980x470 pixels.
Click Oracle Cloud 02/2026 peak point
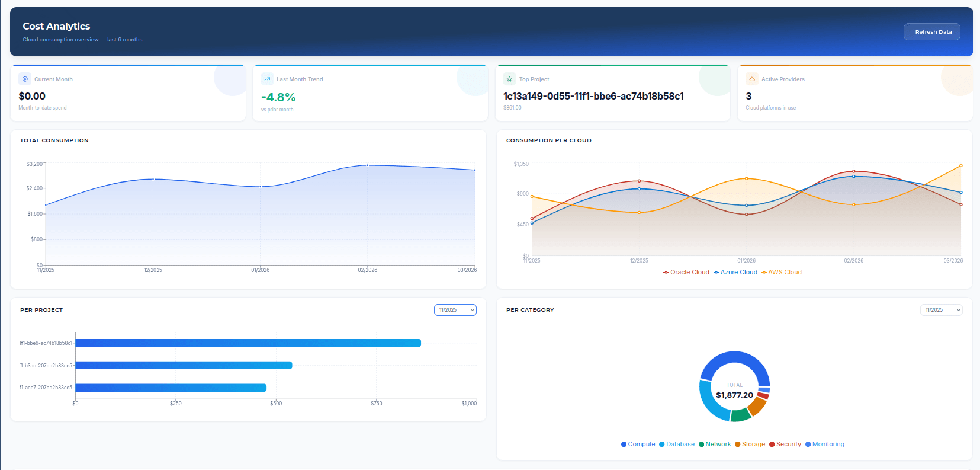point(853,171)
